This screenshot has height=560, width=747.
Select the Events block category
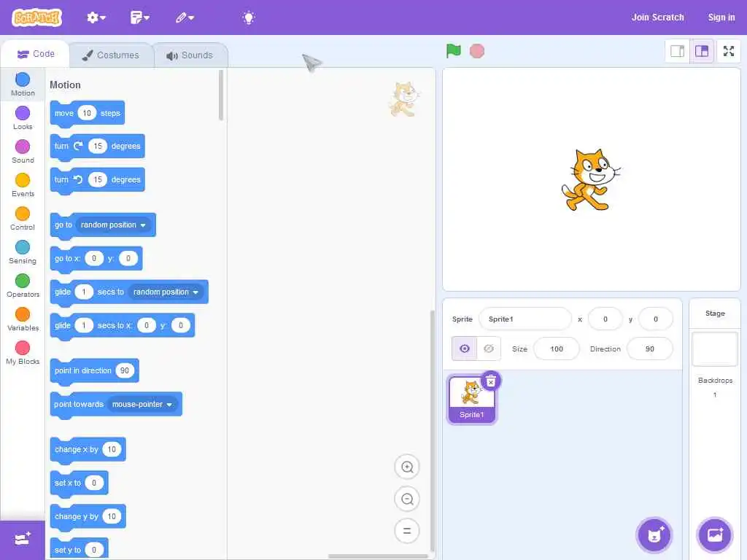point(23,184)
